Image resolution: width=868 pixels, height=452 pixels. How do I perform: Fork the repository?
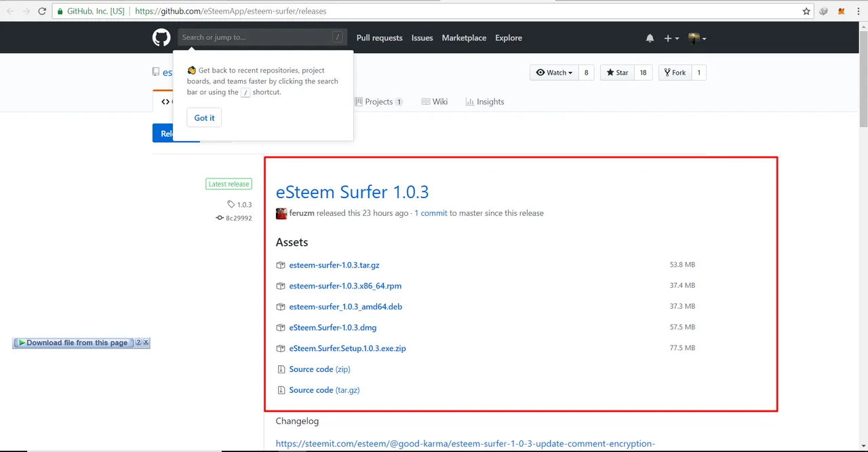[x=675, y=73]
